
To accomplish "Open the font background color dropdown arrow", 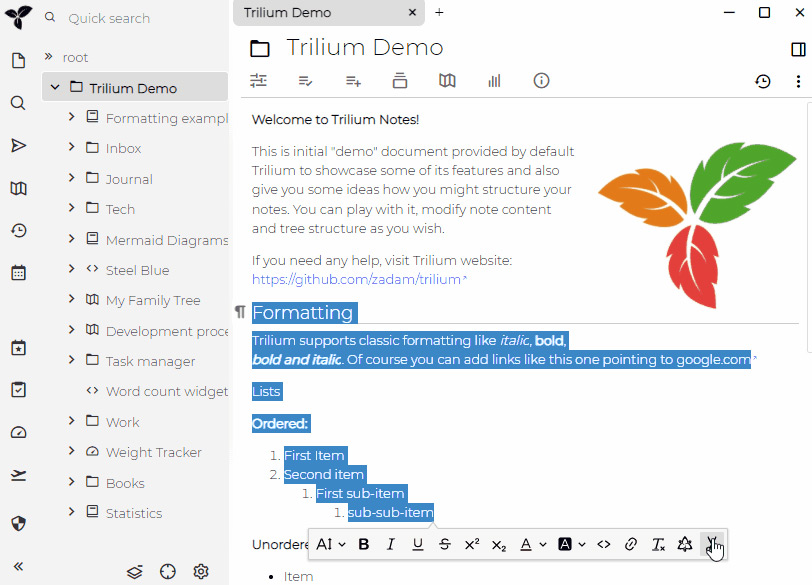I will 582,544.
